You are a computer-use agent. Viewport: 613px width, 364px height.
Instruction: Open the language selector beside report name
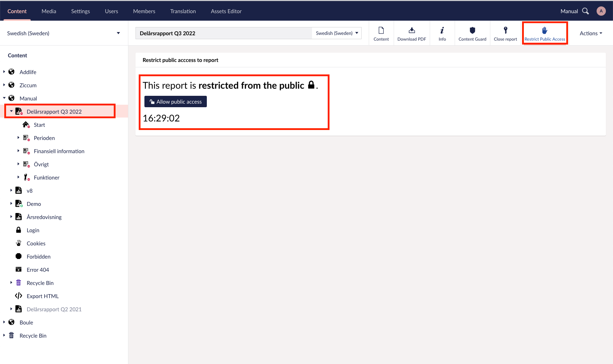tap(337, 33)
